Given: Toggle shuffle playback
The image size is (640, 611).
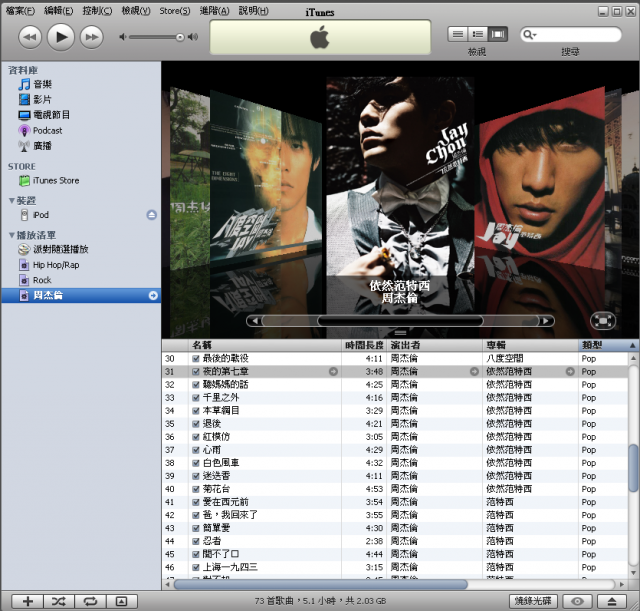Looking at the screenshot, I should tap(59, 601).
